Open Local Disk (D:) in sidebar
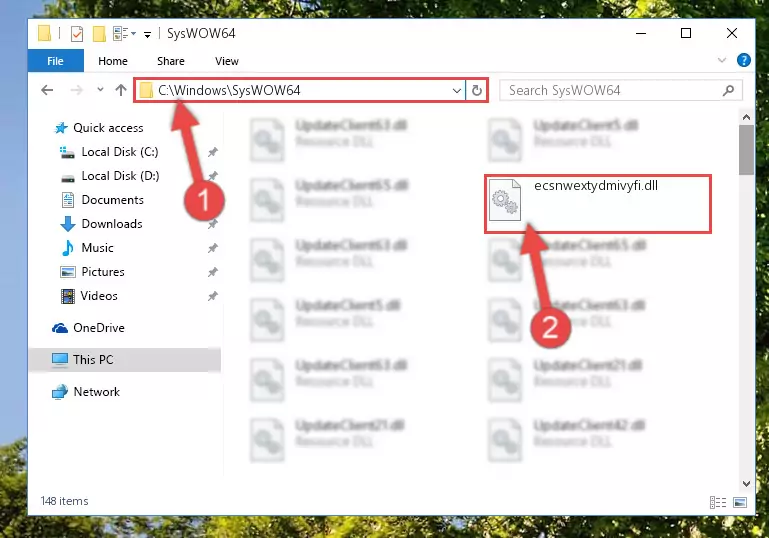Image resolution: width=769 pixels, height=538 pixels. 120,176
